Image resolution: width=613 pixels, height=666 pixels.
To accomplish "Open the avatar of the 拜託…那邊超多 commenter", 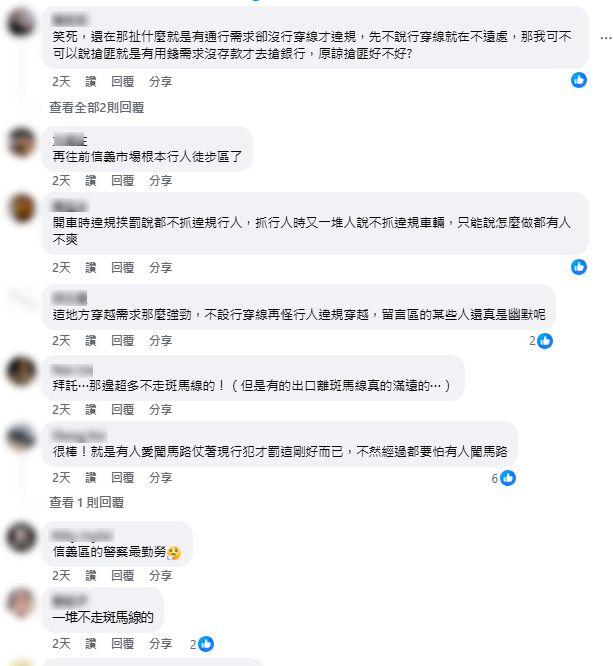I will 21,371.
